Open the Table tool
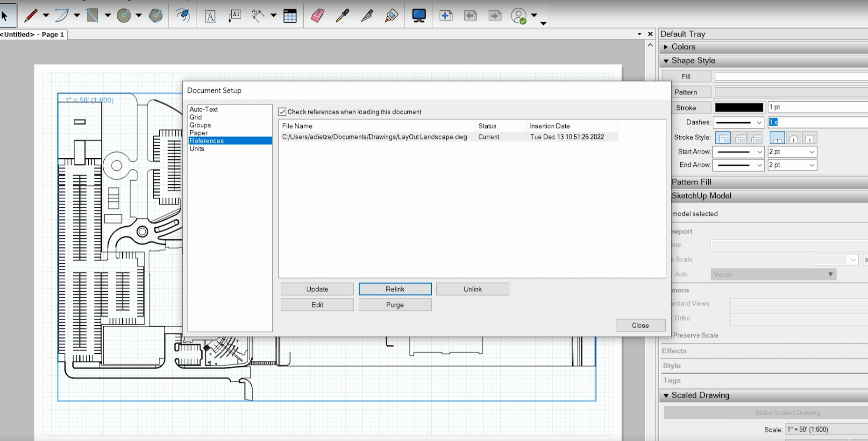The height and width of the screenshot is (441, 868). tap(290, 15)
